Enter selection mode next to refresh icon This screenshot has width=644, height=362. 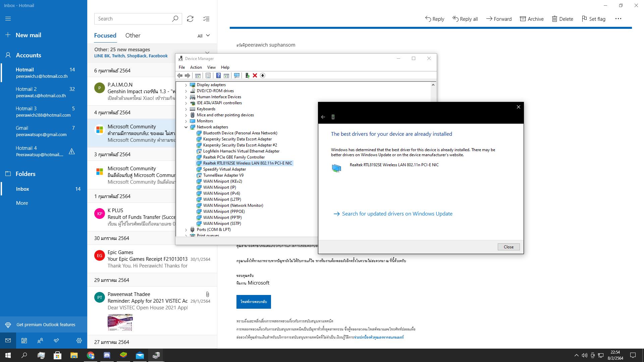[x=206, y=19]
